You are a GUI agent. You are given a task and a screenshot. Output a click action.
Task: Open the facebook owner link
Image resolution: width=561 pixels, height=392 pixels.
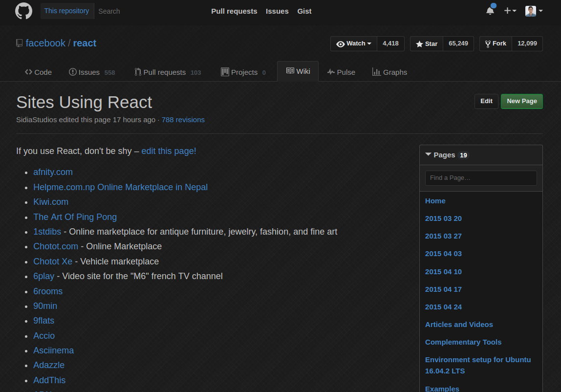(x=45, y=44)
